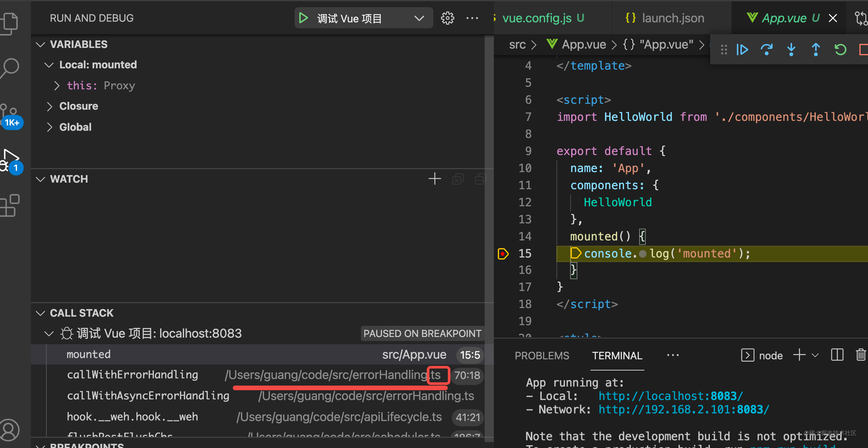
Task: Open the Extensions view icon
Action: (x=10, y=205)
